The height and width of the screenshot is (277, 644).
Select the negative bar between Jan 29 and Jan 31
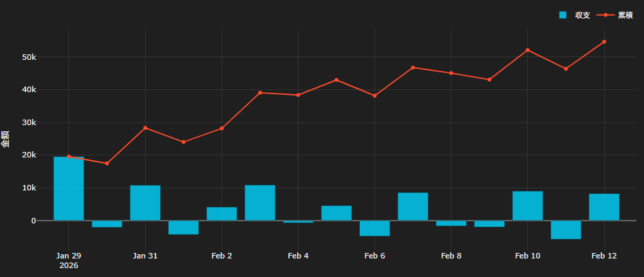pyautogui.click(x=107, y=224)
